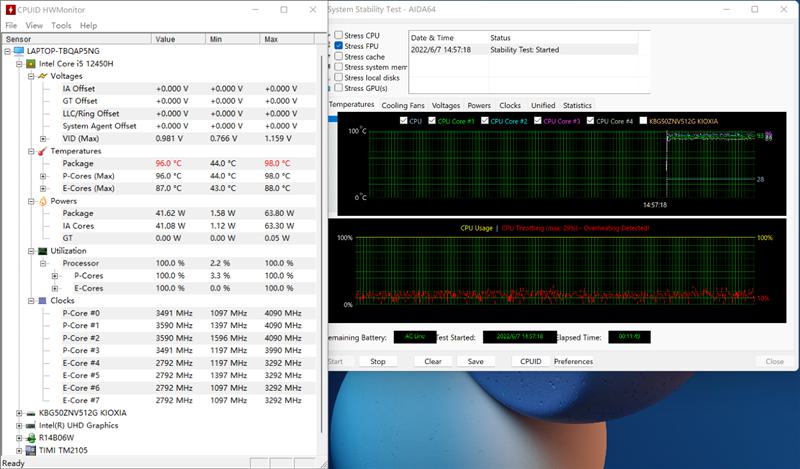Expand the VID (Max) row
The width and height of the screenshot is (800, 469).
43,139
